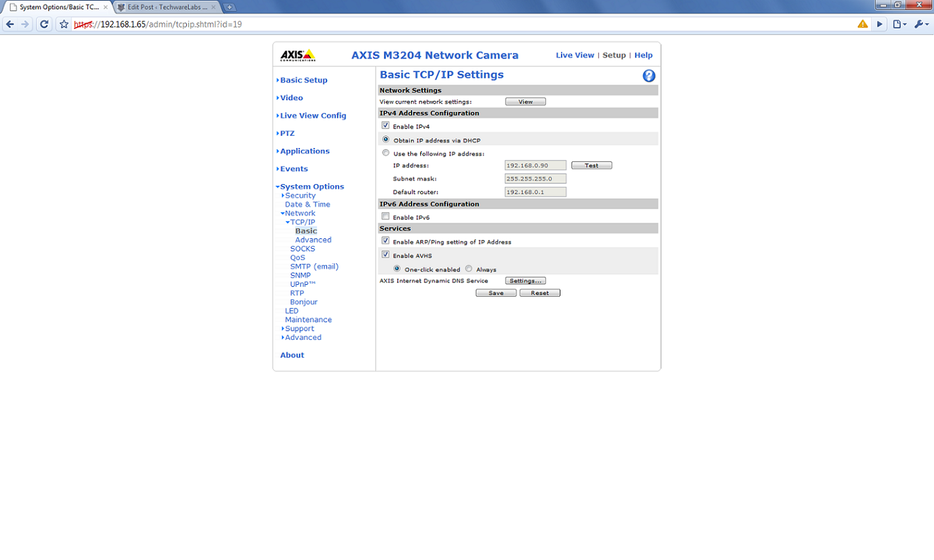Select Obtain IP address via DHCP
Image resolution: width=934 pixels, height=560 pixels.
385,140
